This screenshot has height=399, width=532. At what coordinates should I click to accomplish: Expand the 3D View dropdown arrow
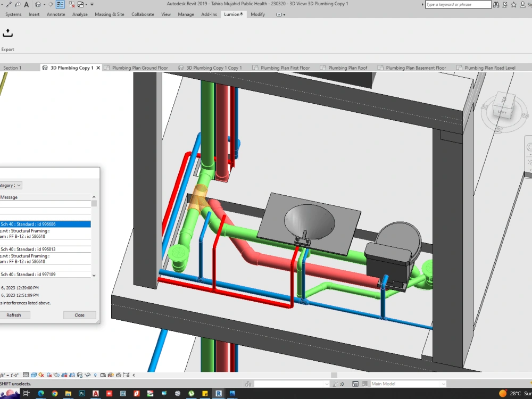pos(45,5)
